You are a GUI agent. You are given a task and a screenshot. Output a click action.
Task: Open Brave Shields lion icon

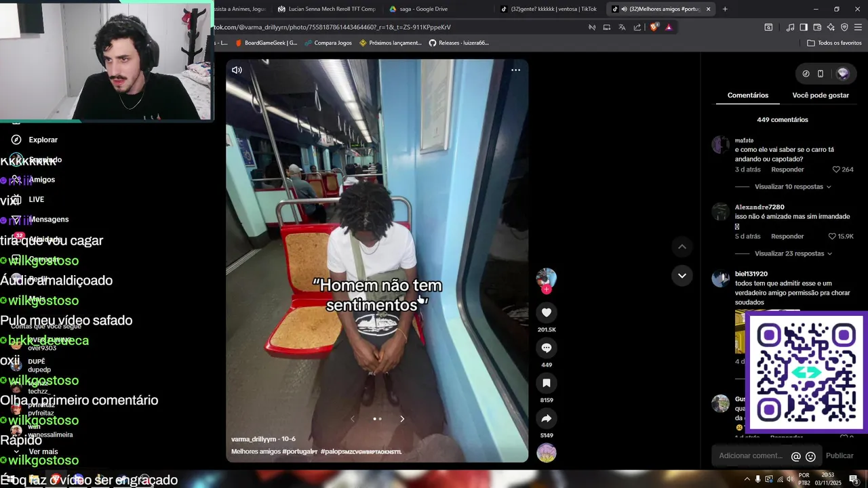click(x=654, y=27)
